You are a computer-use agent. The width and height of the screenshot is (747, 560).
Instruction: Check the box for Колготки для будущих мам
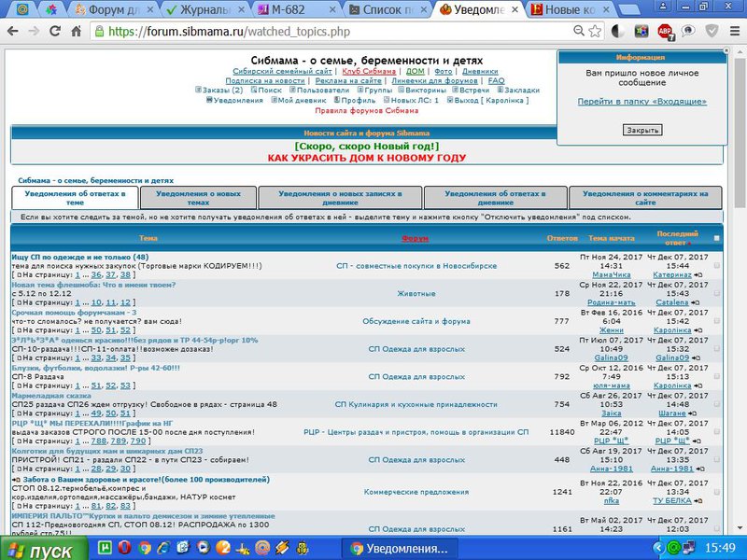pyautogui.click(x=716, y=459)
